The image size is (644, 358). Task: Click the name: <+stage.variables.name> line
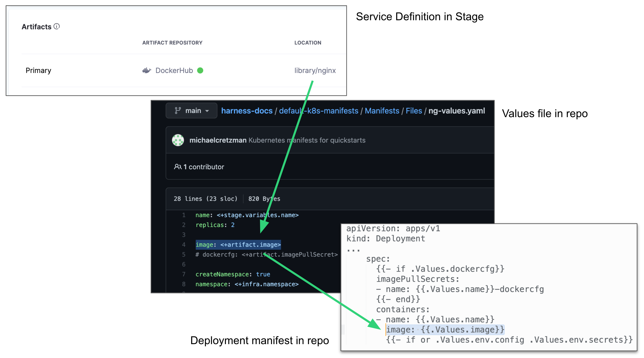[x=247, y=215]
